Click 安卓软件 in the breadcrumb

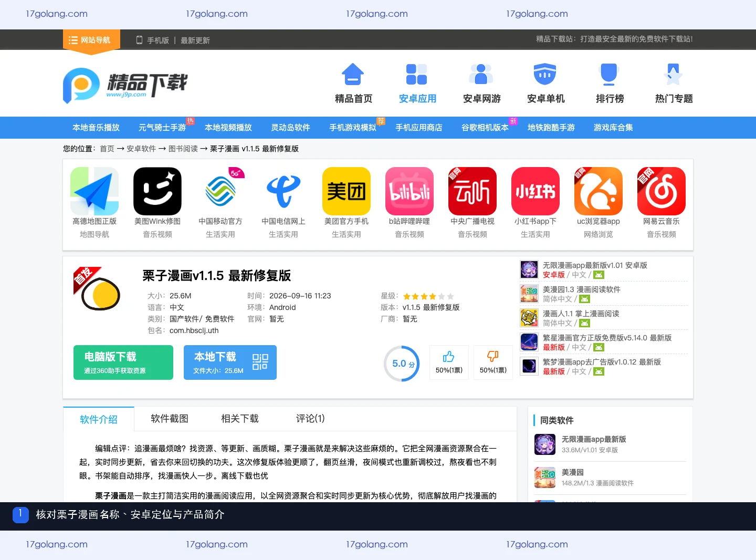141,149
